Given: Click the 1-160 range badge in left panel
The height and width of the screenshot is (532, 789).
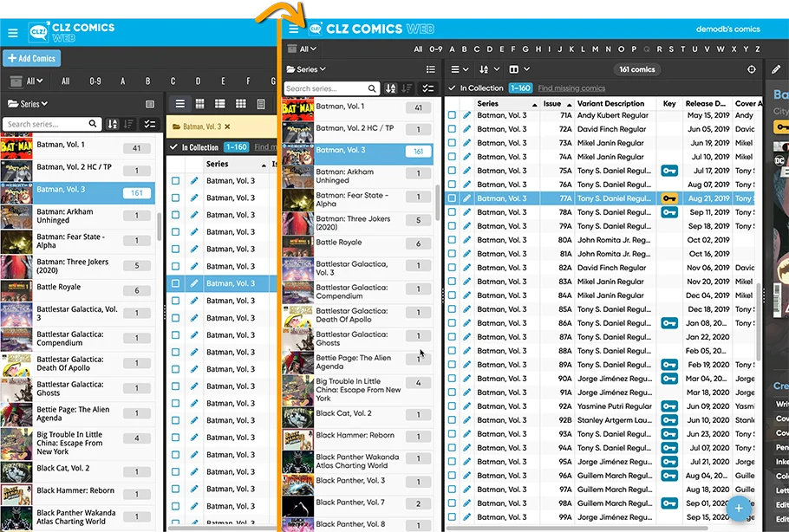Looking at the screenshot, I should click(236, 146).
